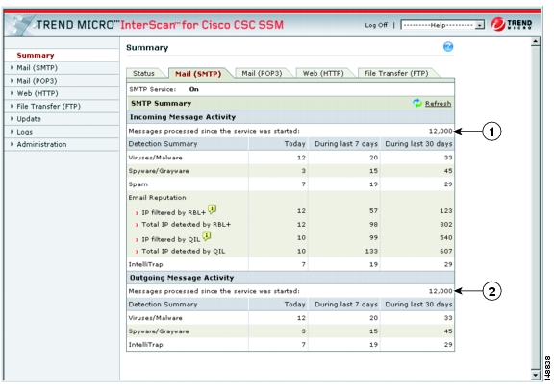This screenshot has width=554, height=392.
Task: Click the IP filtered by QIL label
Action: point(171,239)
